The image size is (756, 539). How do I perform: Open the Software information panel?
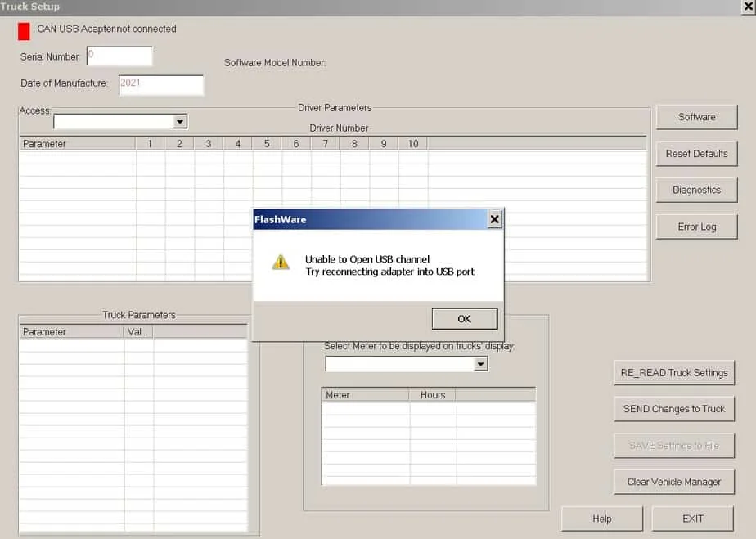click(x=696, y=116)
